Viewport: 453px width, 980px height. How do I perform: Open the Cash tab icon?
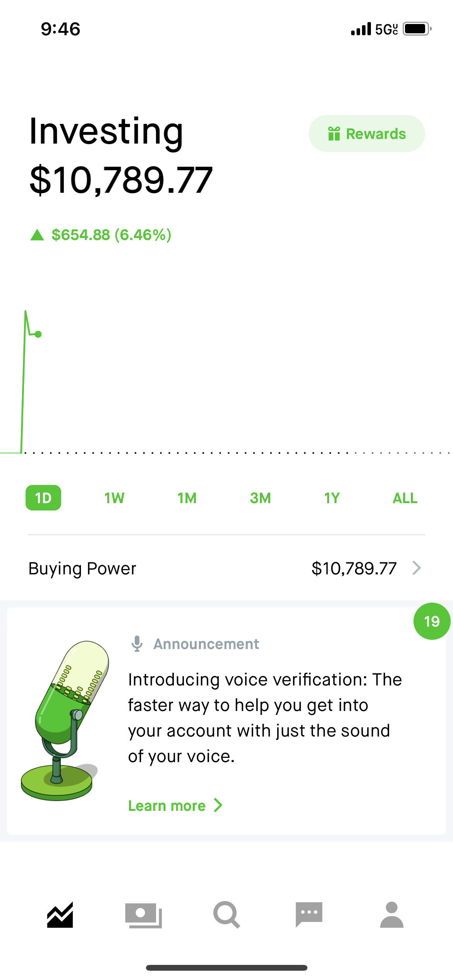[143, 915]
